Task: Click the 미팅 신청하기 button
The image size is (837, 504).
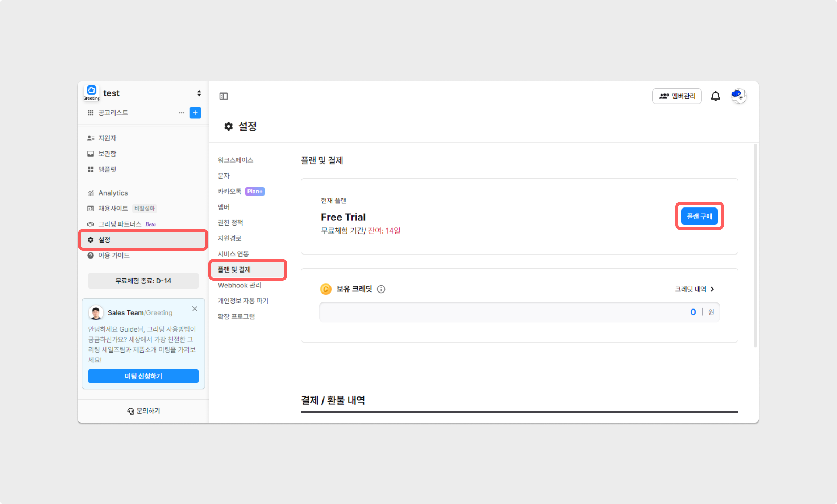Action: [143, 376]
